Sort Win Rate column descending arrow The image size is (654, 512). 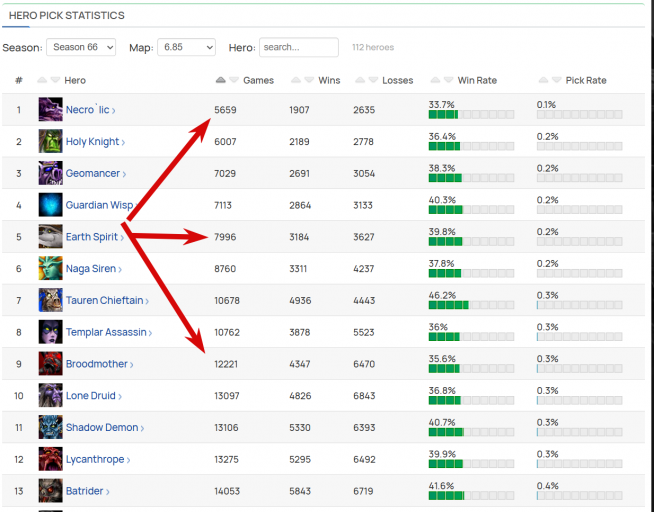(448, 80)
